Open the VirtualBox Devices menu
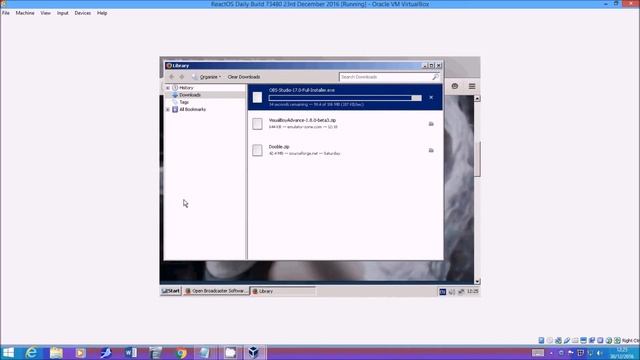This screenshot has height=360, width=640. pyautogui.click(x=82, y=13)
